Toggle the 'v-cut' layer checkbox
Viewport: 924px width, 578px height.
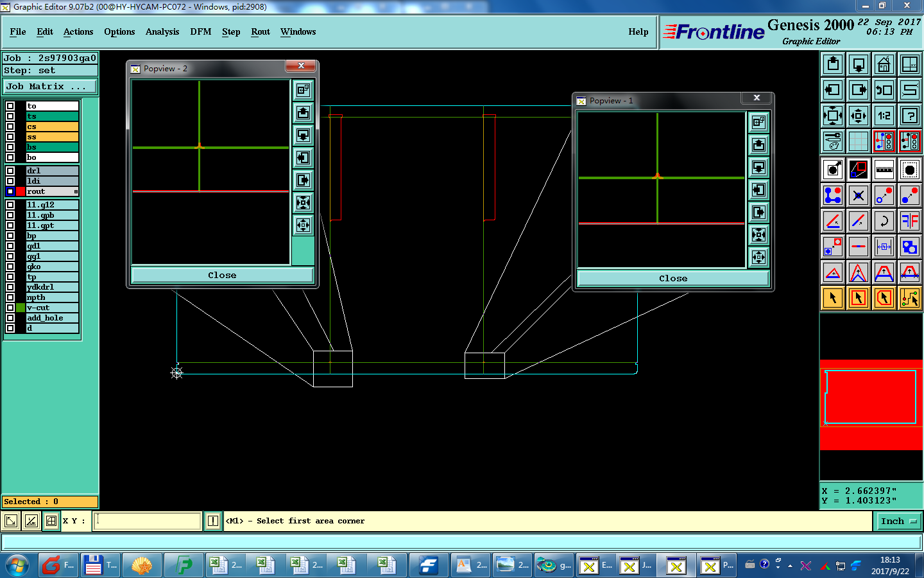[10, 308]
